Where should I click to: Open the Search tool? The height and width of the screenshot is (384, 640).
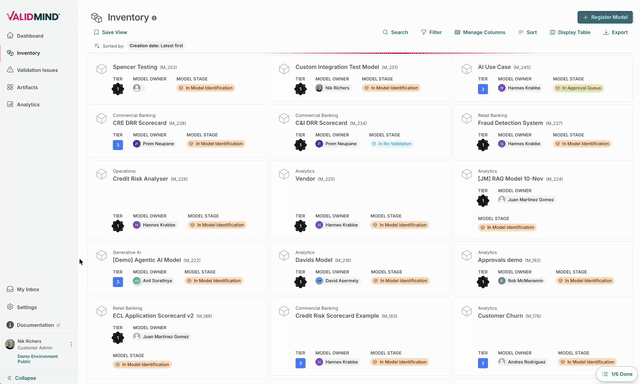(x=395, y=32)
